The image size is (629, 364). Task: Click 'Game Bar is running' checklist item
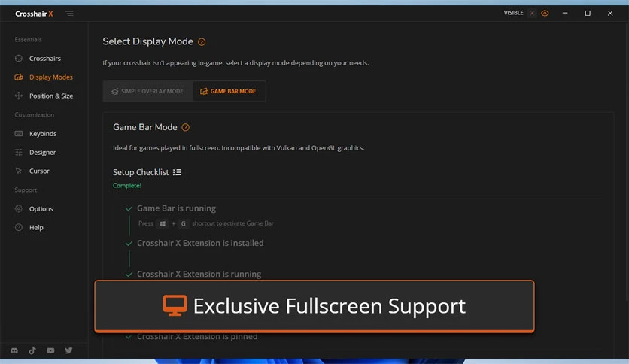point(177,208)
